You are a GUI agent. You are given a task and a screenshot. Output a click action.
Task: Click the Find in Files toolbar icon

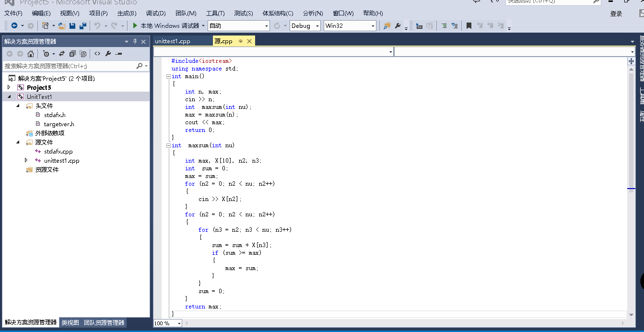pyautogui.click(x=387, y=25)
